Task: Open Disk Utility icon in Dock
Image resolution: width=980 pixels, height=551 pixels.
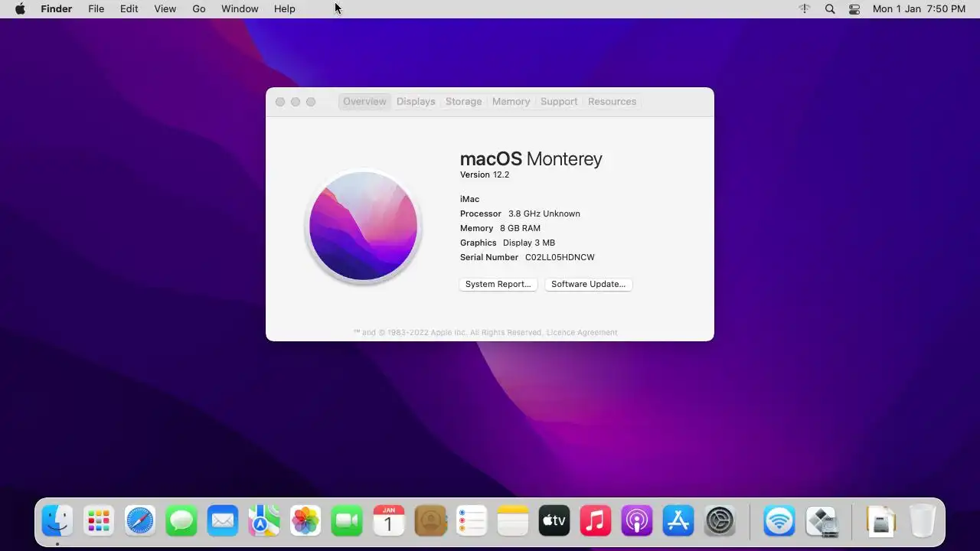Action: pyautogui.click(x=821, y=521)
